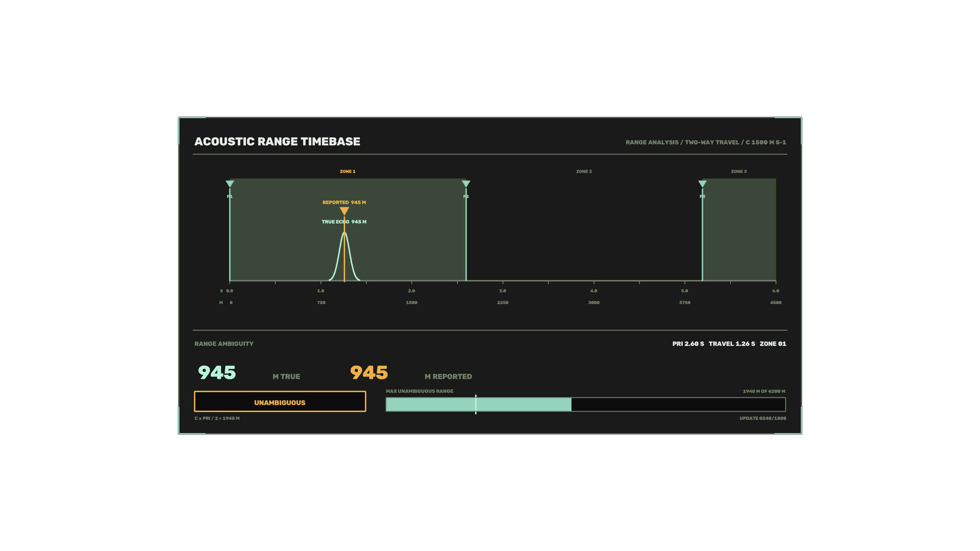The width and height of the screenshot is (980, 551).
Task: Click the REPORTED 945 M label
Action: point(344,202)
